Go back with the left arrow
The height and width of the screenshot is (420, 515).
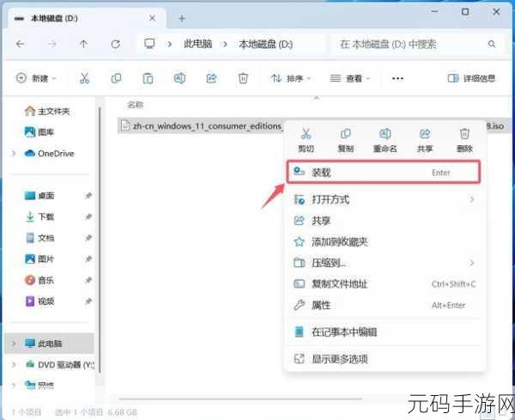(21, 44)
